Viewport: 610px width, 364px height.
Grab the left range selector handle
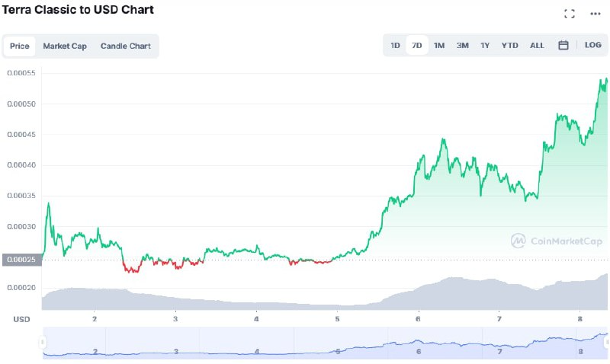[43, 342]
